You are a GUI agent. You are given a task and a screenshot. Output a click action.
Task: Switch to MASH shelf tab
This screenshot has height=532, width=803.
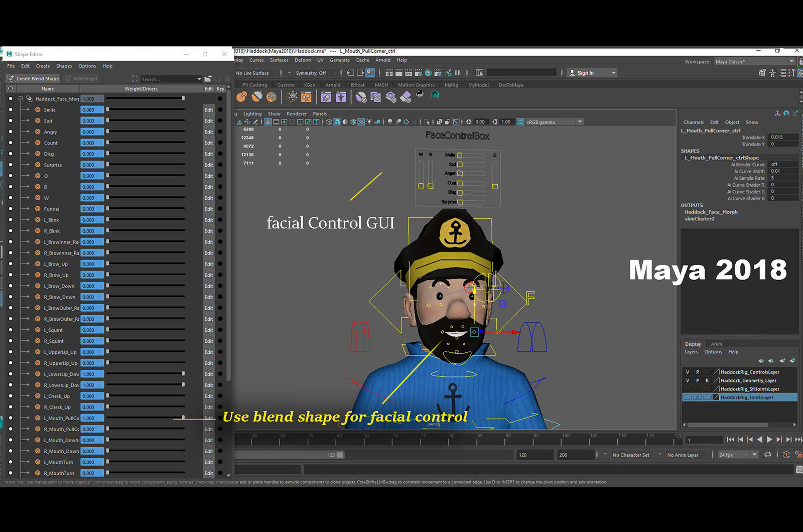(381, 85)
